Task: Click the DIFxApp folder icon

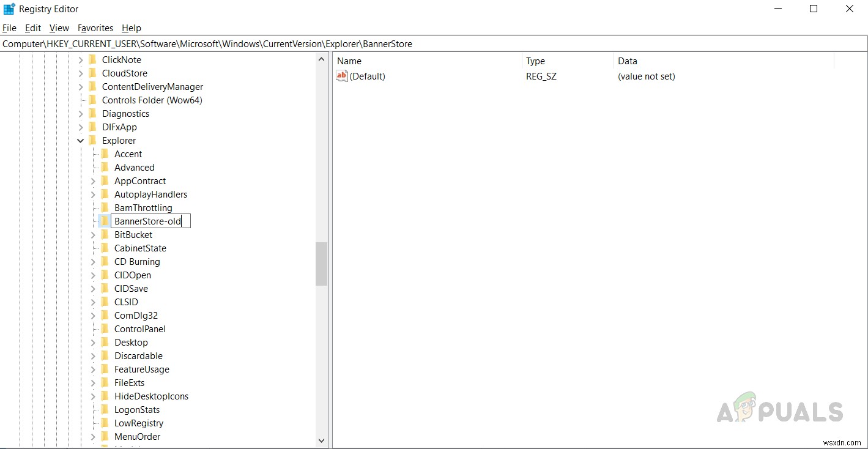Action: (x=92, y=127)
